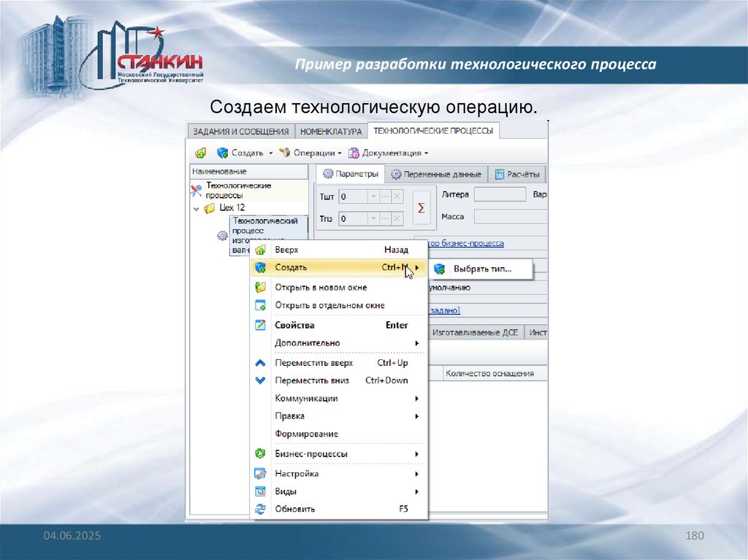The width and height of the screenshot is (748, 560).
Task: Click the Литера input field
Action: (x=500, y=194)
